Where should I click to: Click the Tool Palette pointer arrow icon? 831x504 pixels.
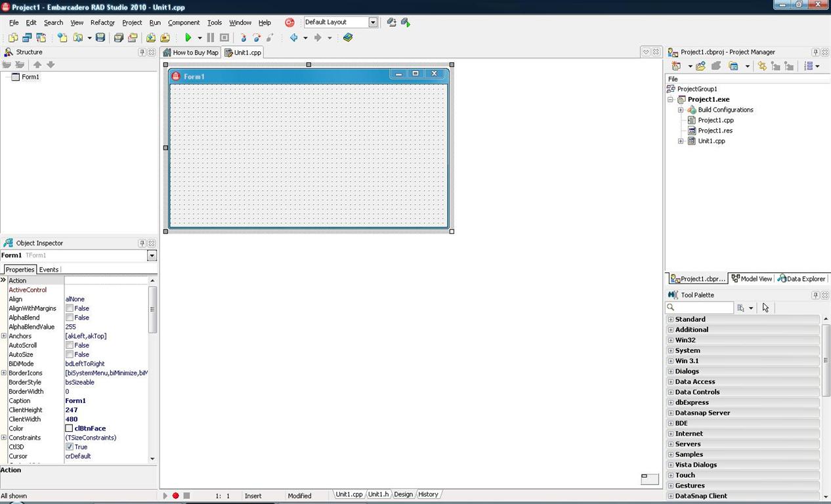click(x=765, y=308)
